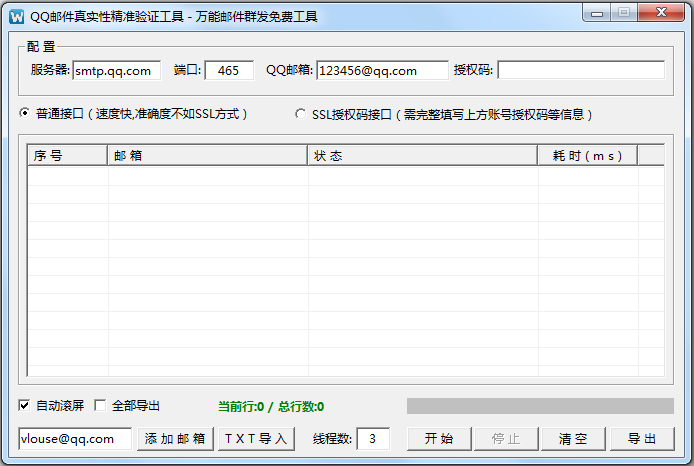Enable the 全部导出 checkbox

click(x=100, y=405)
